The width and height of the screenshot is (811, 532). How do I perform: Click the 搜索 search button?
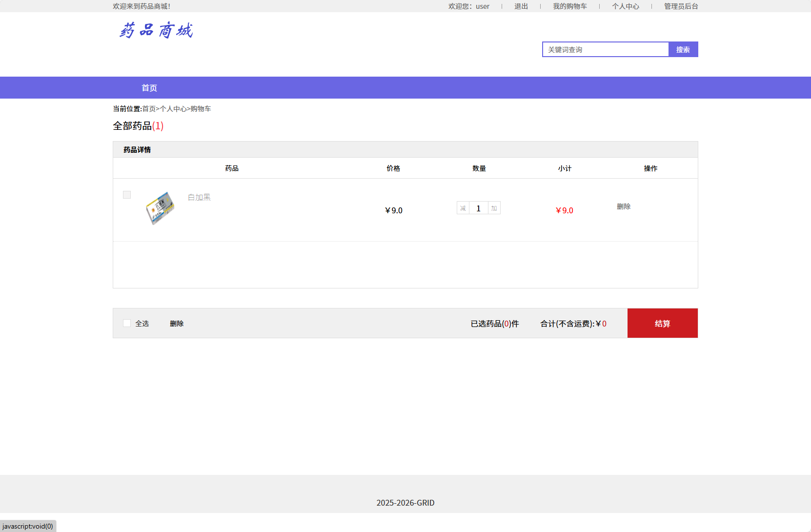point(683,49)
